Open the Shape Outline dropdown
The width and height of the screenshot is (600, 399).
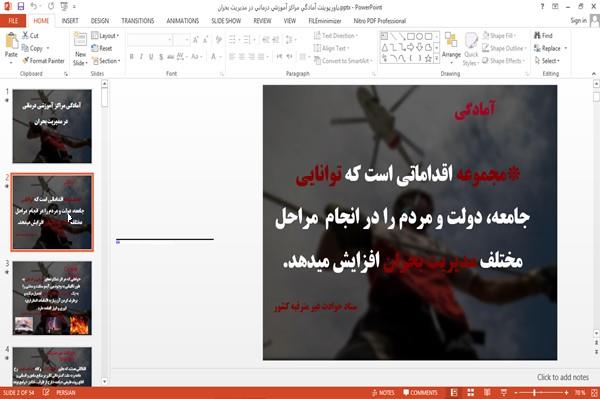click(504, 48)
